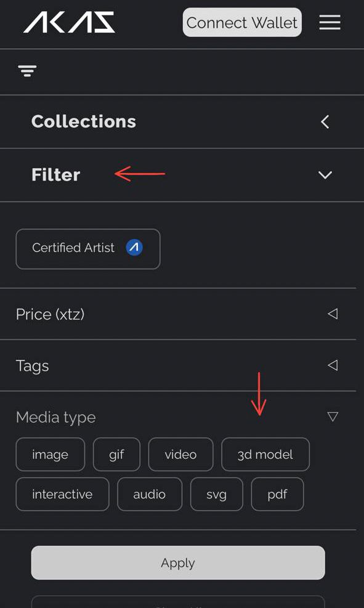Click the blue certified badge icon
This screenshot has width=364, height=608.
[x=134, y=248]
